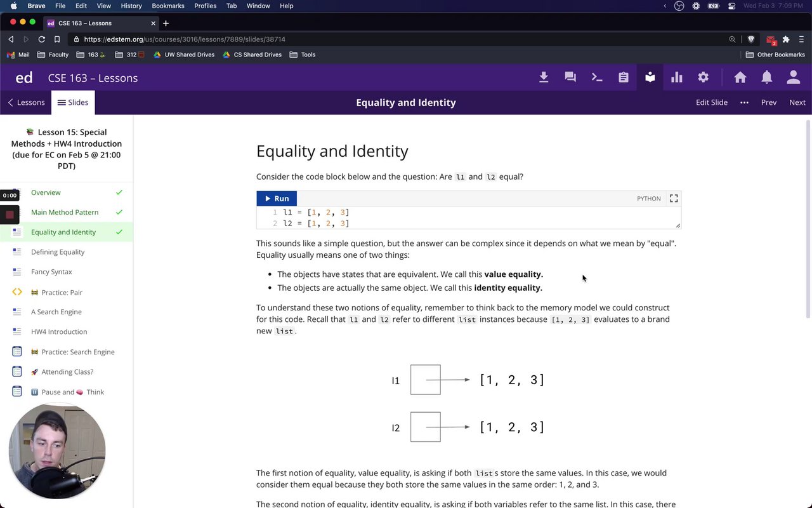The height and width of the screenshot is (508, 812).
Task: Open Brave browser hamburger menu
Action: 802,39
